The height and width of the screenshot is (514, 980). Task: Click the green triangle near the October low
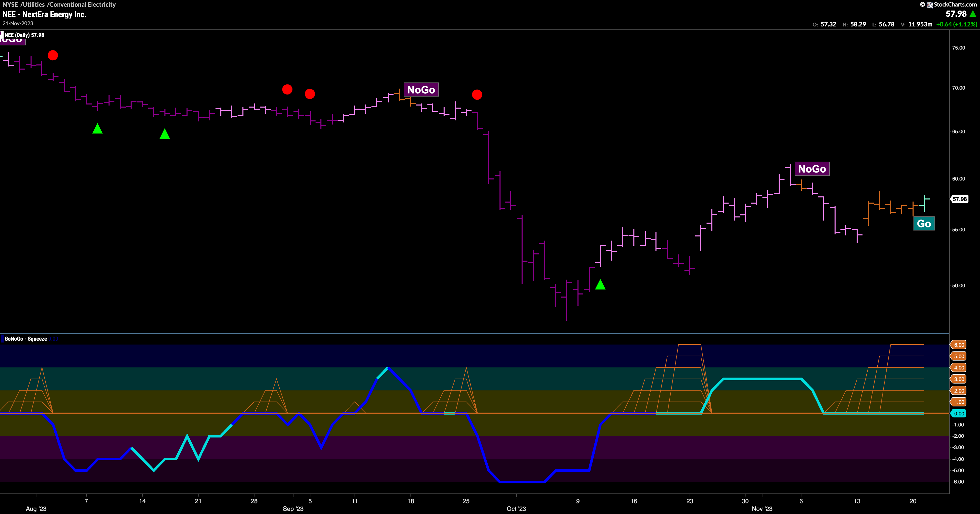coord(600,284)
